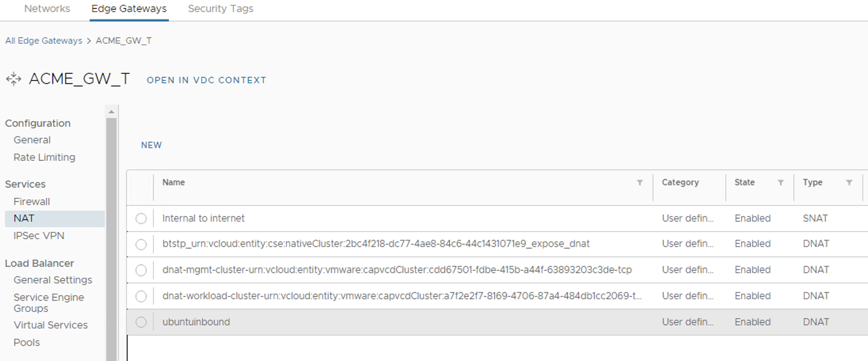Select the dnat-mgmt-cluster rule radio button
The width and height of the screenshot is (868, 361).
click(x=141, y=270)
